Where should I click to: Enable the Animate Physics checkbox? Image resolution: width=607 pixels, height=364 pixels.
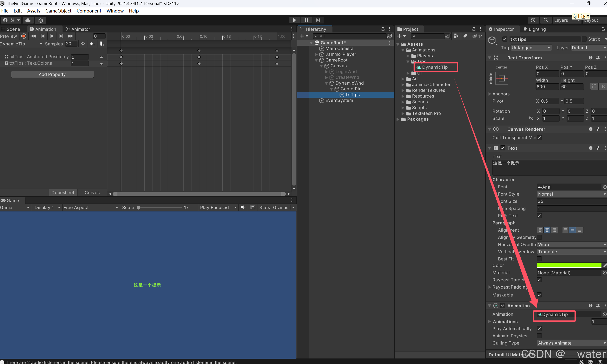tap(539, 336)
